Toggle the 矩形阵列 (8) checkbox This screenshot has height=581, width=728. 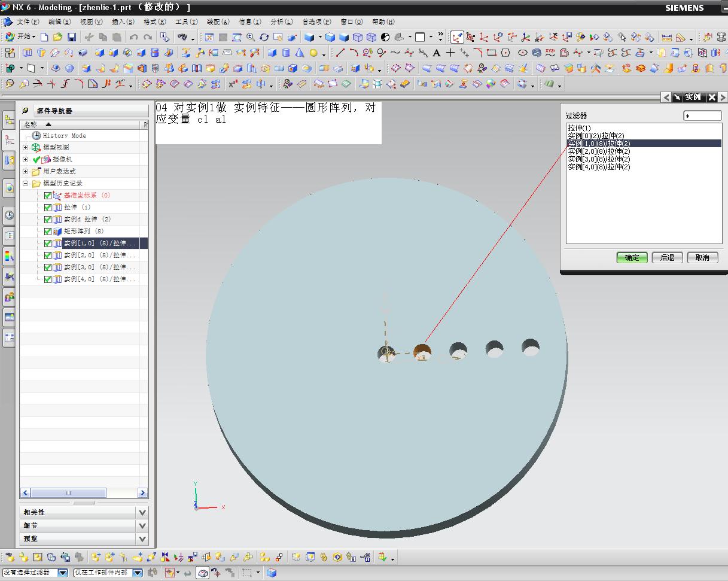pyautogui.click(x=48, y=232)
